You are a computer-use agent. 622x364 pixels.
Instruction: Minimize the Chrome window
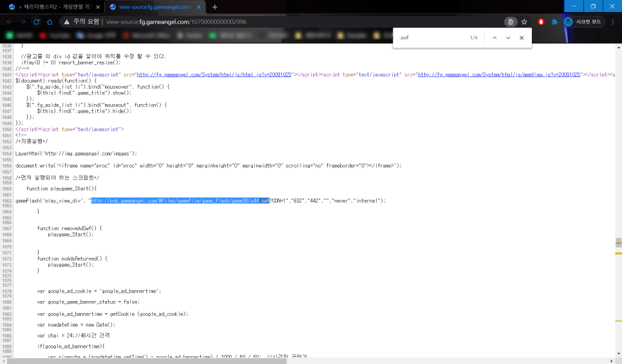coord(574,6)
